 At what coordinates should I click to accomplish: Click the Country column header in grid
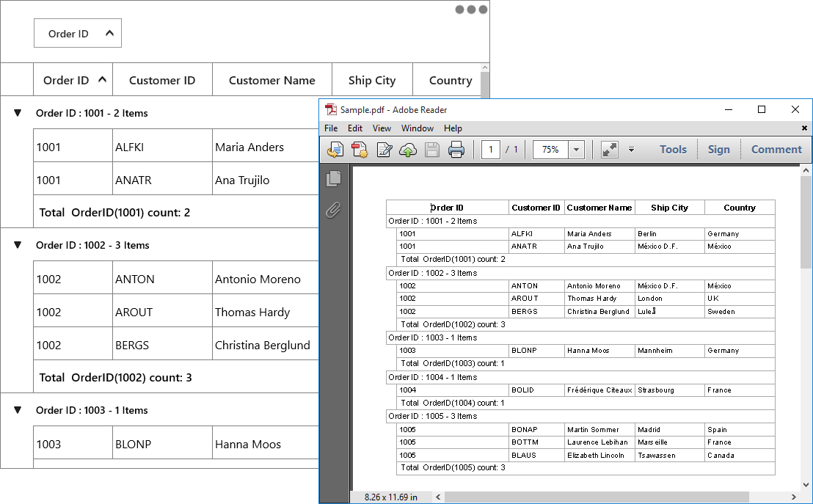click(x=447, y=80)
